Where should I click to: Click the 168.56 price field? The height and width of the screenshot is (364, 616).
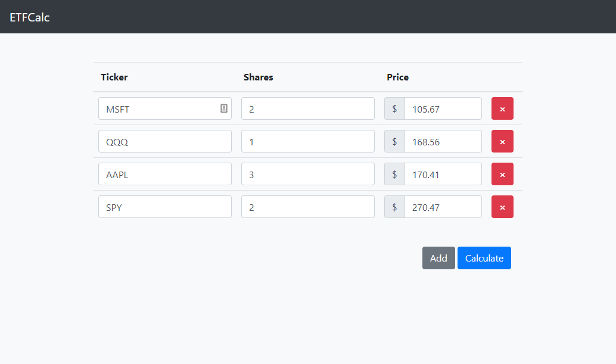pos(443,141)
